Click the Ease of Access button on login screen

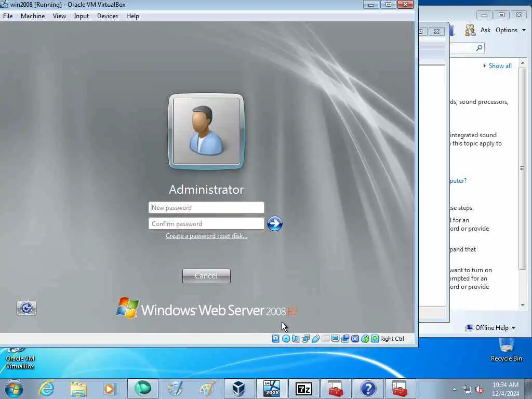click(x=26, y=308)
